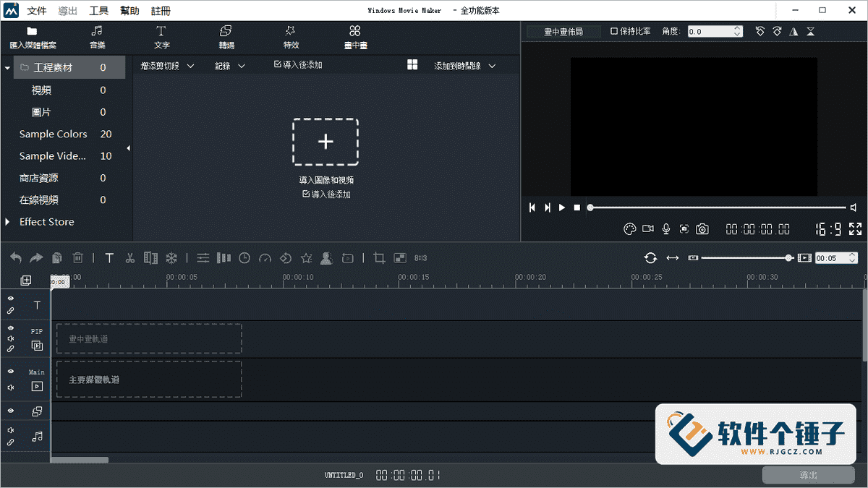Open the Speed control speedometer icon
Image resolution: width=868 pixels, height=488 pixels.
coord(266,257)
